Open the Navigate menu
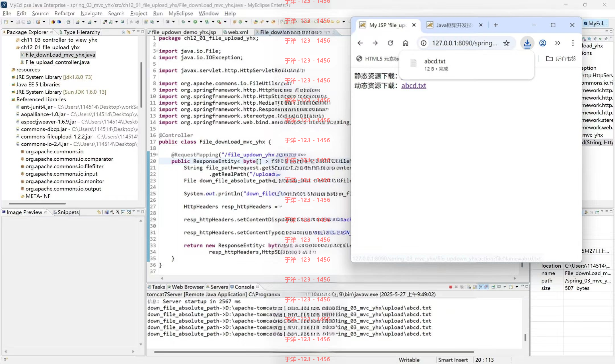615x364 pixels. (91, 13)
